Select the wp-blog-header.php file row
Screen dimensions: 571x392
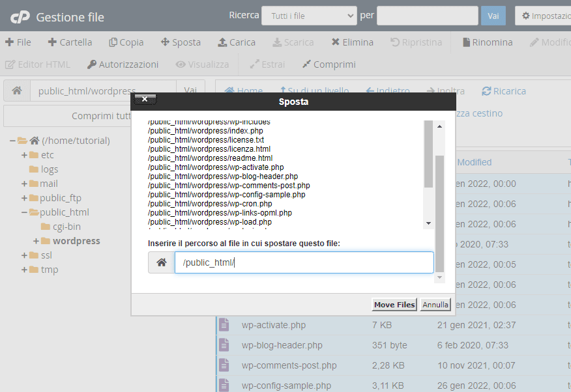click(393, 345)
